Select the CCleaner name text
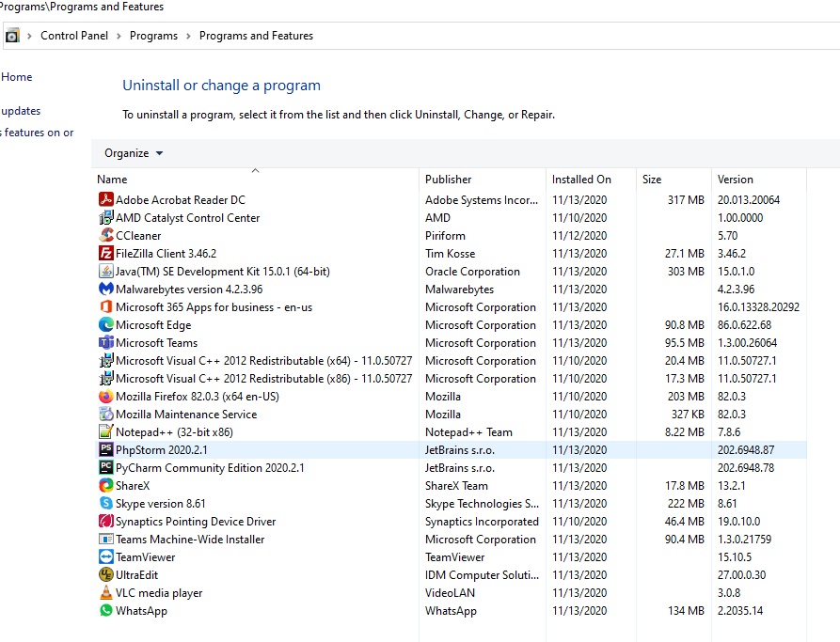This screenshot has width=840, height=642. (x=138, y=236)
